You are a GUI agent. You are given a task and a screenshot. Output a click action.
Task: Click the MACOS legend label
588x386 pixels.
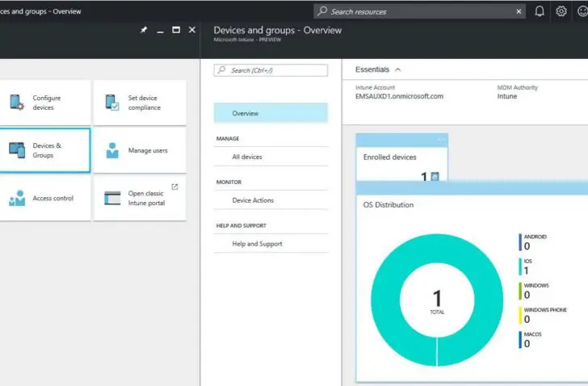tap(532, 334)
